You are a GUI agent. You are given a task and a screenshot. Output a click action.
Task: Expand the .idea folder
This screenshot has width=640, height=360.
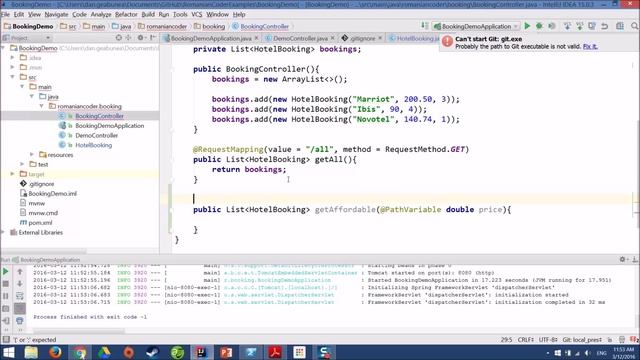pyautogui.click(x=13, y=58)
